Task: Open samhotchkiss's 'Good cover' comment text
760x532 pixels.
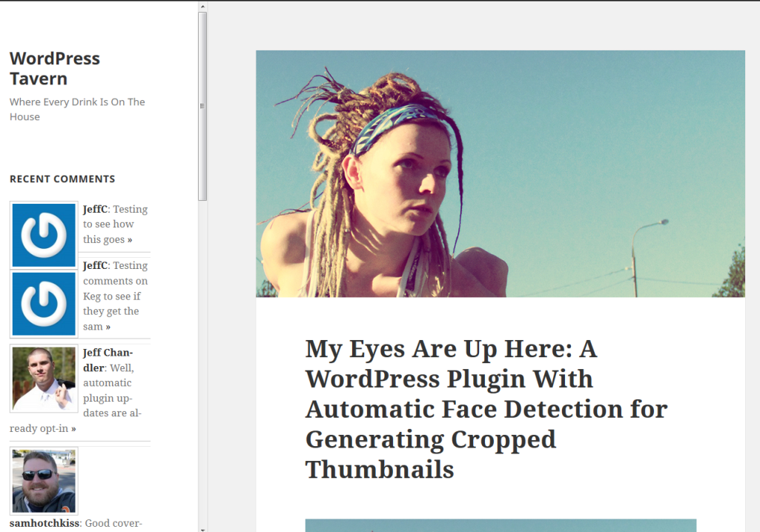Action: click(113, 523)
